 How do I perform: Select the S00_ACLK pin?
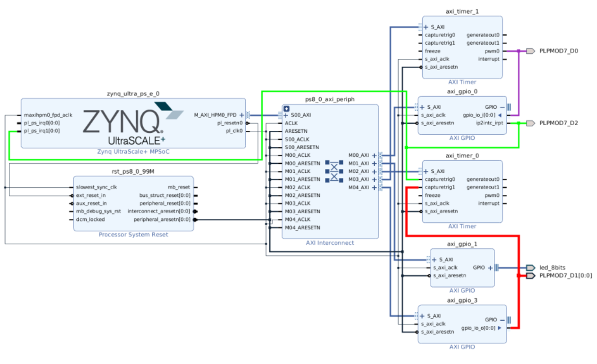pyautogui.click(x=298, y=139)
